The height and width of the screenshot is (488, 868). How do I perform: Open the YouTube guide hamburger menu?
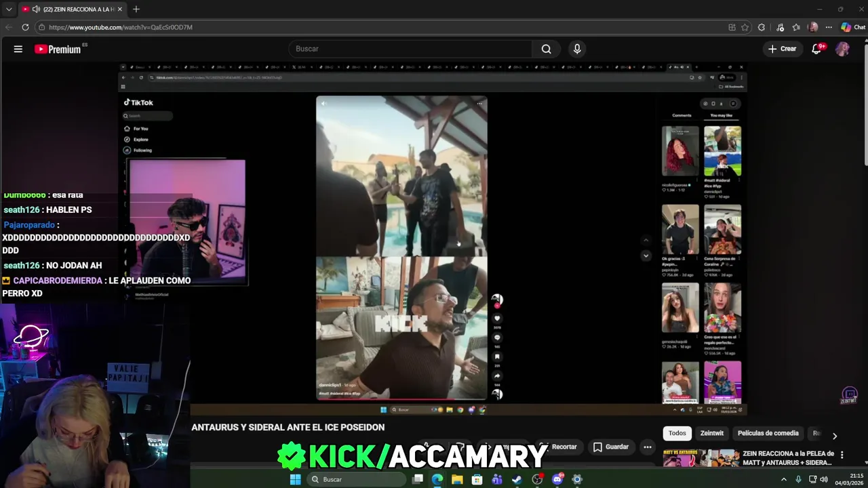18,49
